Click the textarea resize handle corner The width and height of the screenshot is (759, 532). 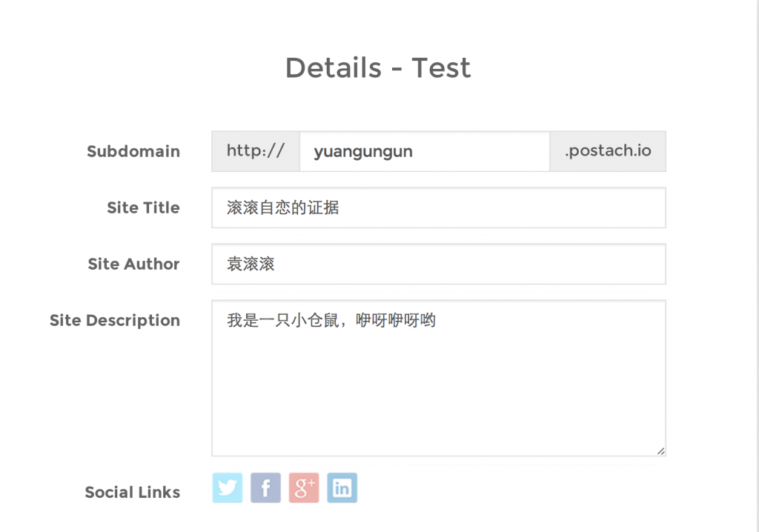click(660, 451)
